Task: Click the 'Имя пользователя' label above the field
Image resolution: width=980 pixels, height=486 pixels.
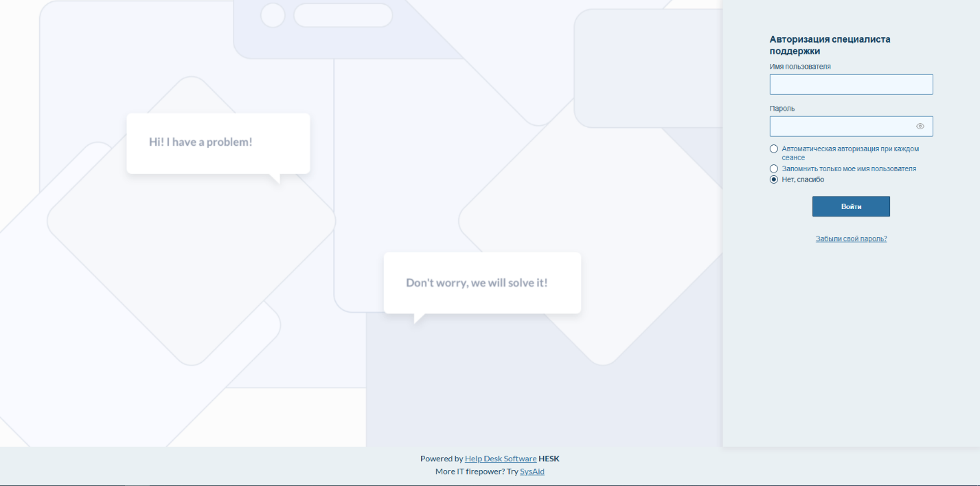Action: pos(800,67)
